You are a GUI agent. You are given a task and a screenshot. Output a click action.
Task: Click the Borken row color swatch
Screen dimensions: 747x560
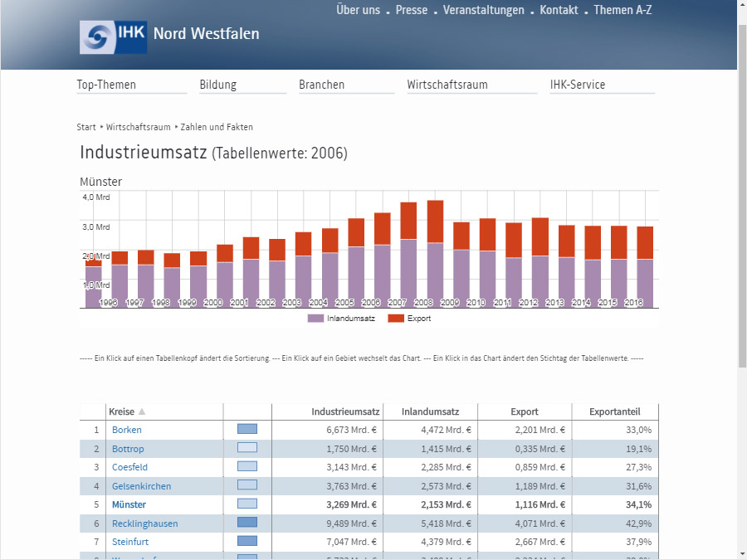point(247,429)
